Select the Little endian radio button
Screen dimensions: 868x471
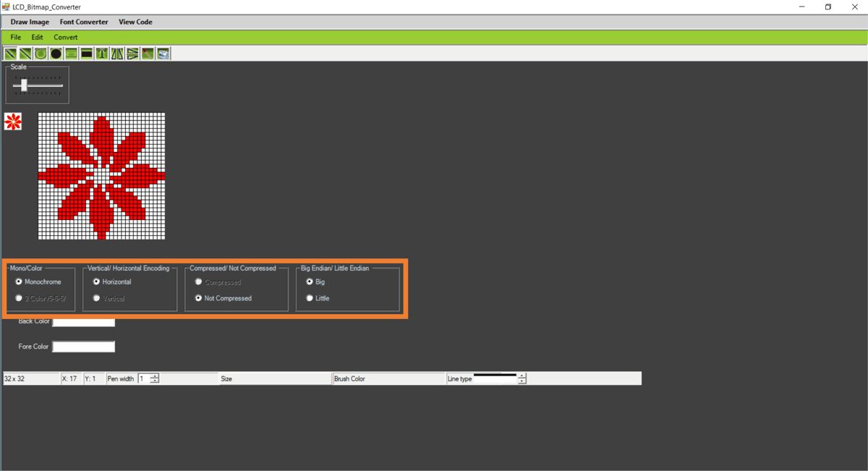pyautogui.click(x=310, y=298)
